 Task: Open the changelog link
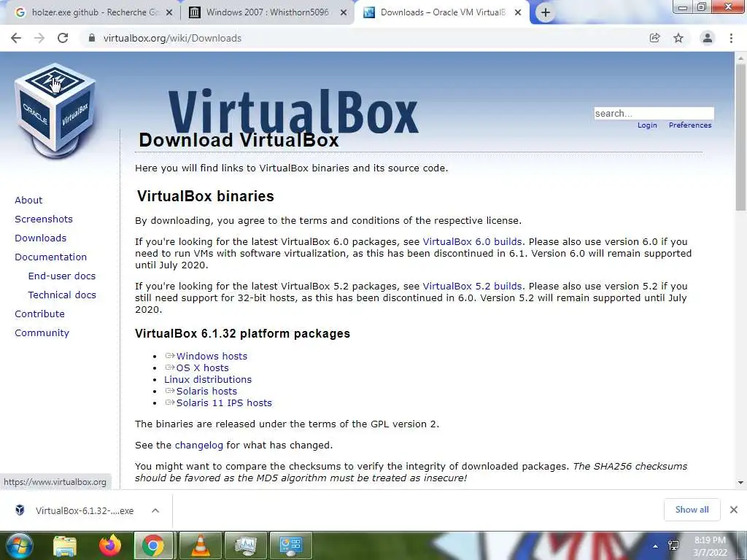(198, 446)
